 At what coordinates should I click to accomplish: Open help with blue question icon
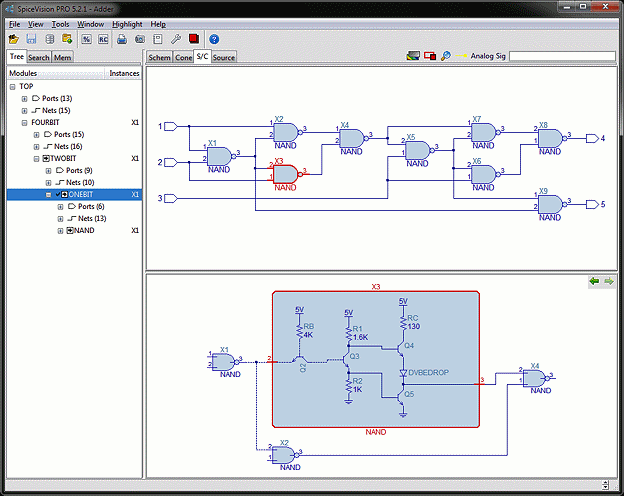pos(214,39)
